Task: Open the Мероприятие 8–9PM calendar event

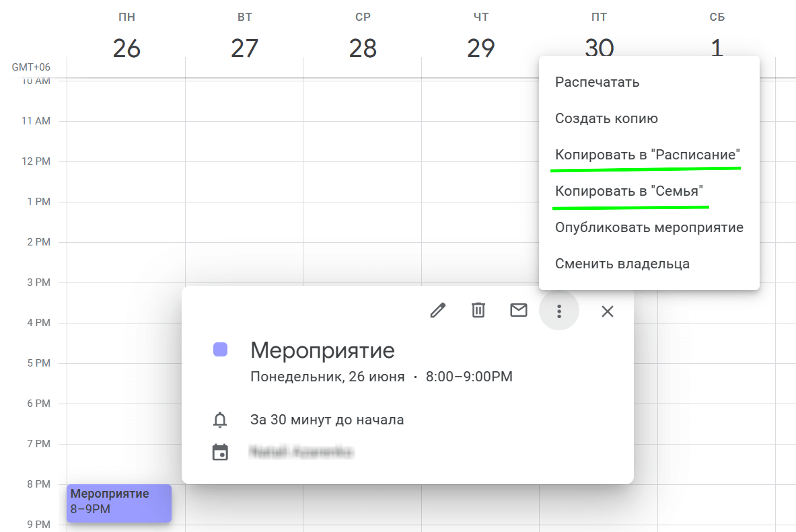Action: point(119,503)
